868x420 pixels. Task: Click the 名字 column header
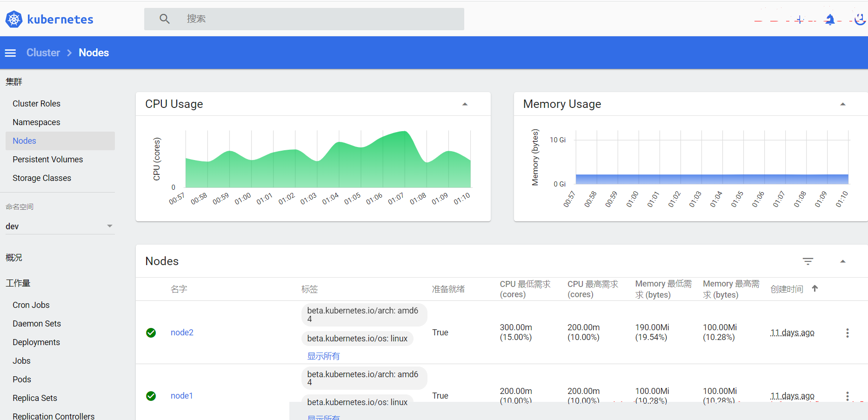pos(179,289)
